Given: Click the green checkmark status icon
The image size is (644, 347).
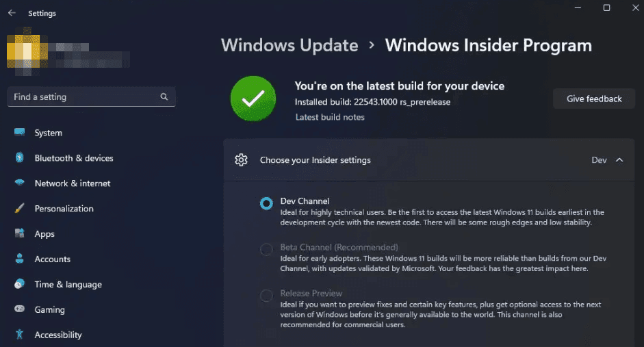Looking at the screenshot, I should [253, 99].
